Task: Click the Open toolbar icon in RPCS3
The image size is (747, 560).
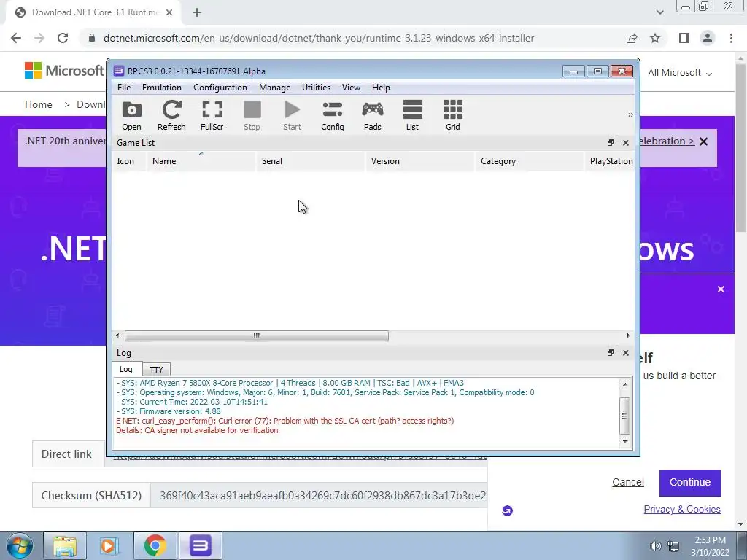Action: 131,115
